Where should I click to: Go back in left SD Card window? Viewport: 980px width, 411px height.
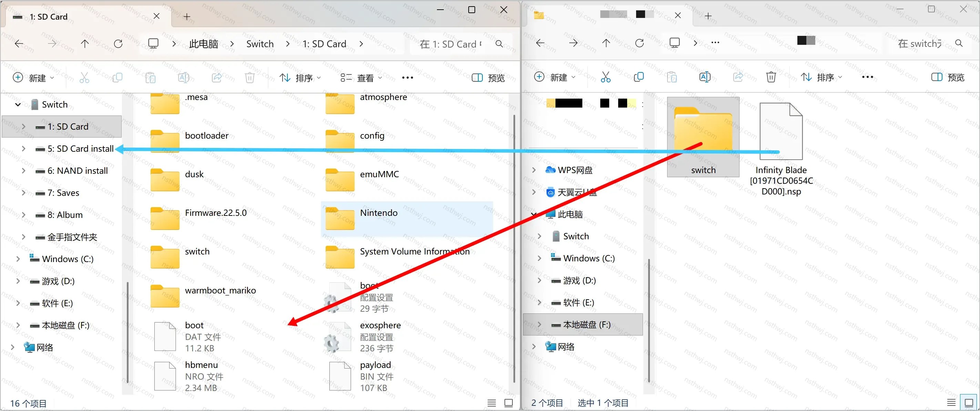click(19, 44)
